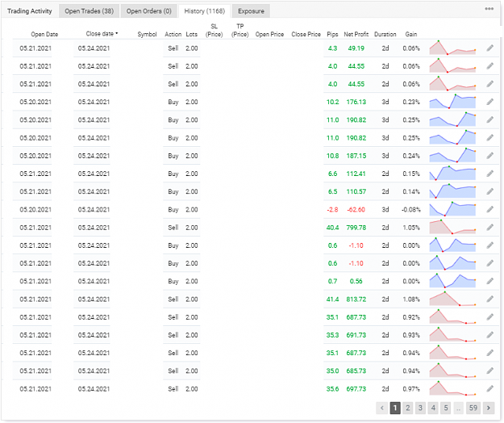Click the 1.08% gain value
This screenshot has height=423, width=504.
pos(411,299)
